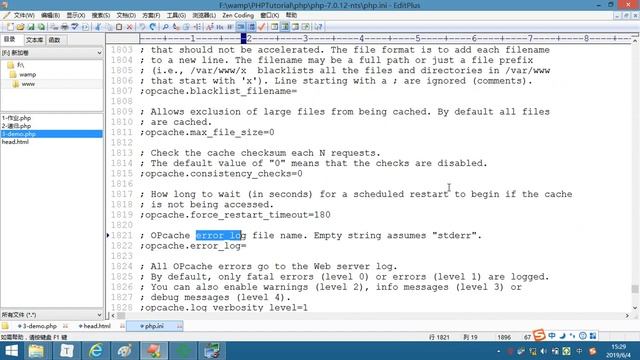Switch to the text library sidebar tab

point(34,40)
